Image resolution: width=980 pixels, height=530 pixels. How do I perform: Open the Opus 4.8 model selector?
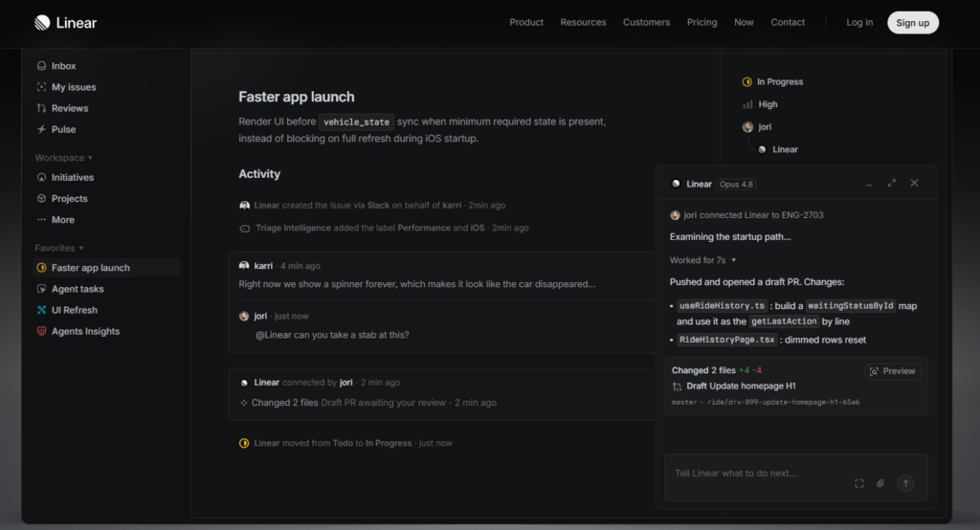(736, 185)
